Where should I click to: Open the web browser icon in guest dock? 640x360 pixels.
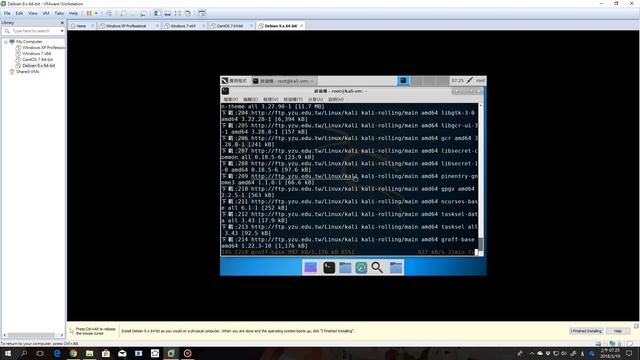[x=361, y=268]
